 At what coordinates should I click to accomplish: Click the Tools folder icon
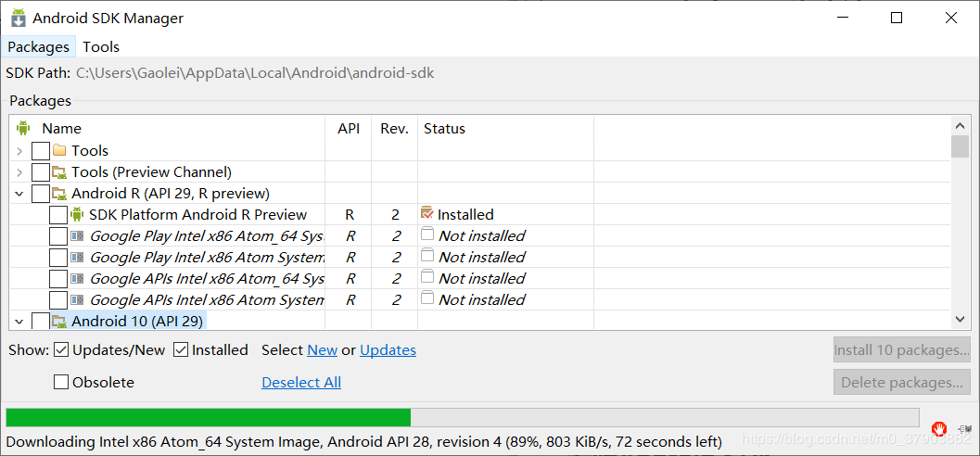coord(59,150)
